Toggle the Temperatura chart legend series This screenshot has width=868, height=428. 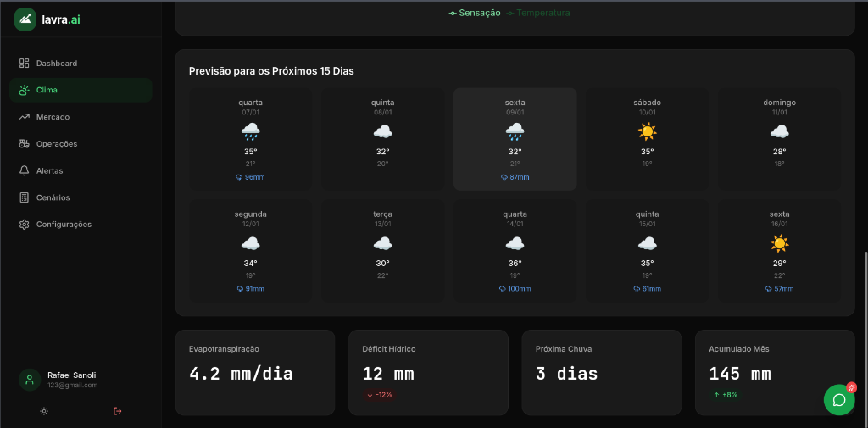pyautogui.click(x=538, y=14)
